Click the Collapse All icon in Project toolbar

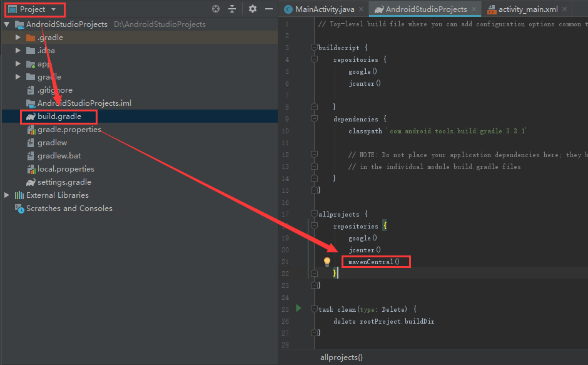click(232, 9)
